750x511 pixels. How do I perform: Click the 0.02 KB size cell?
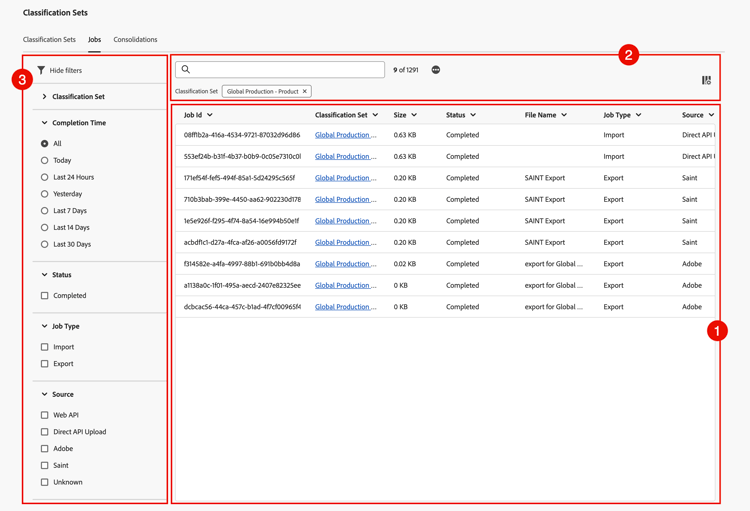(x=405, y=264)
